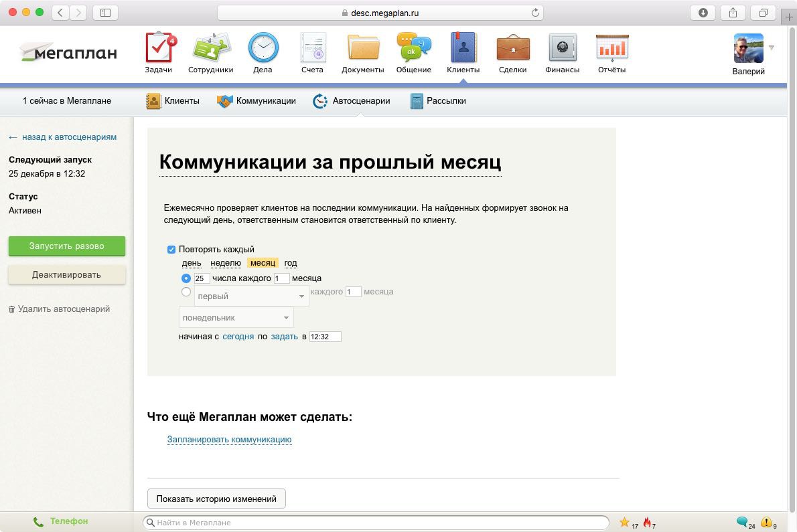Uncheck Повторять каждый
797x532 pixels.
click(x=171, y=249)
